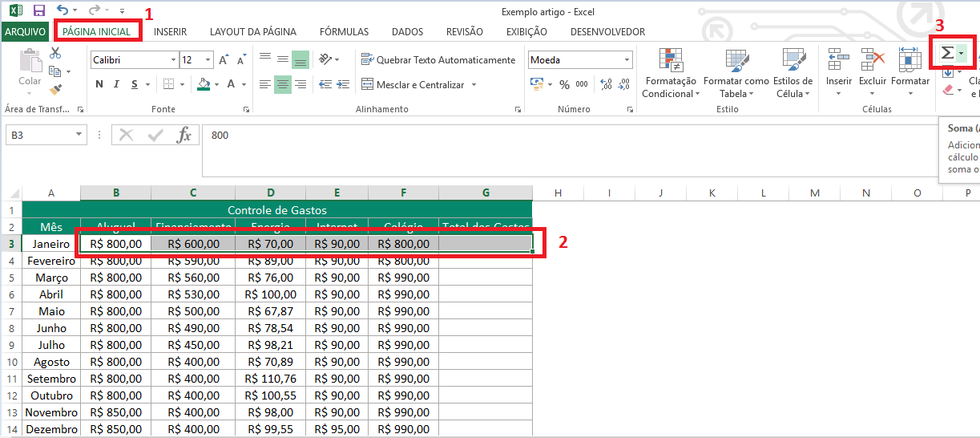
Task: Click the Percent style icon
Action: (x=564, y=84)
